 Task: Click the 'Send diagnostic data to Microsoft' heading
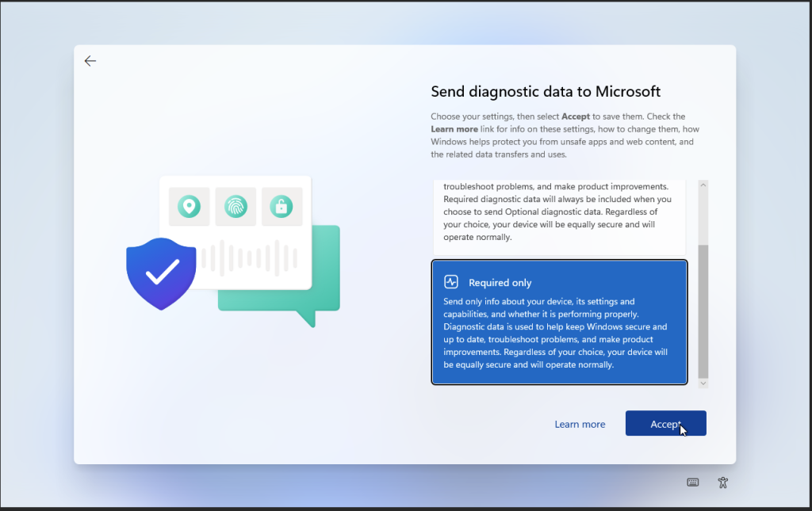coord(546,92)
